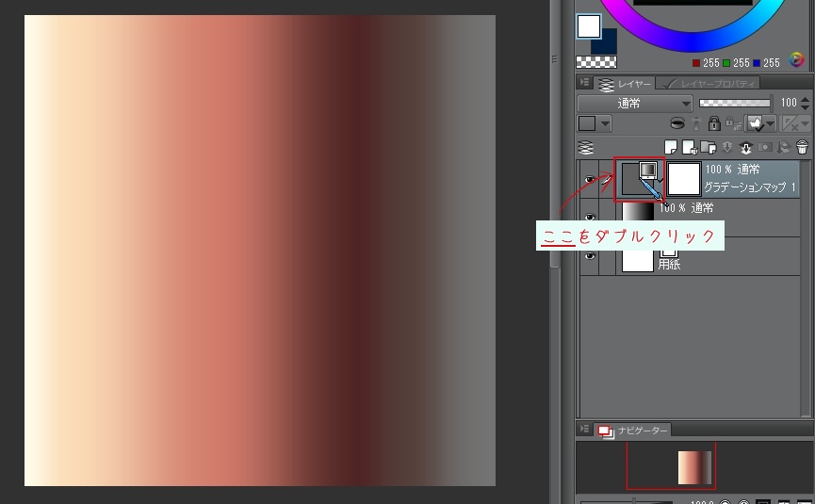Screen dimensions: 815x504
Task: Click the two-pane layer stack icon
Action: pos(586,148)
